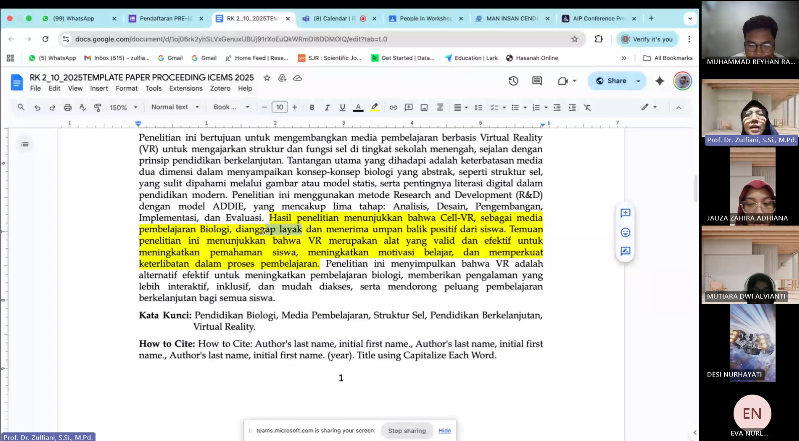Click the Undo icon
This screenshot has width=799, height=441.
point(37,107)
